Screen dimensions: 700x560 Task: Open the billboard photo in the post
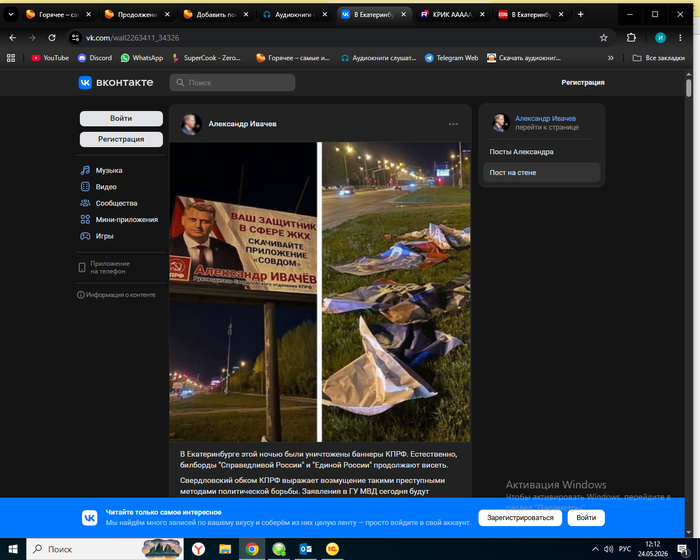coord(243,292)
